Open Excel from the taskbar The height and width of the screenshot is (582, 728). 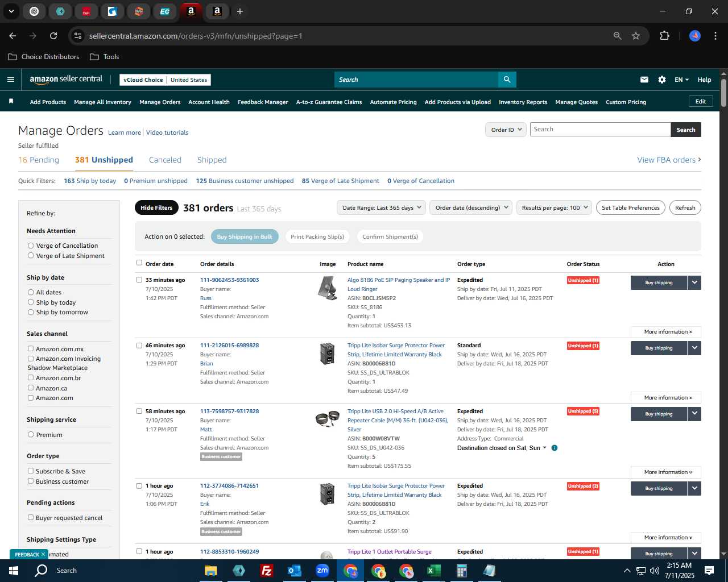click(x=434, y=571)
